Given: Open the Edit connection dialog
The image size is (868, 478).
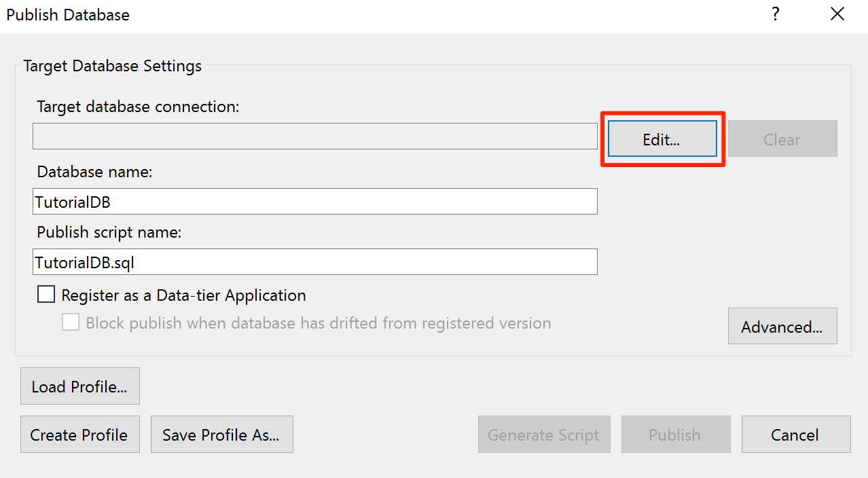Looking at the screenshot, I should coord(661,139).
